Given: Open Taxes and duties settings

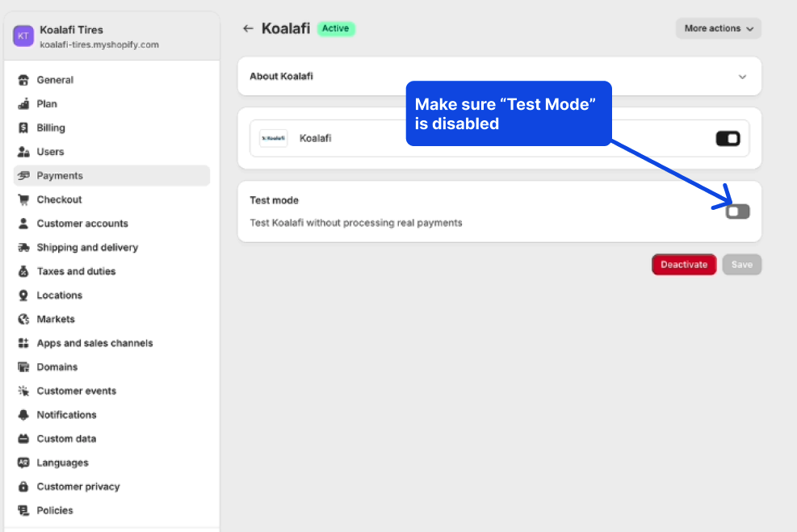Looking at the screenshot, I should tap(111, 270).
